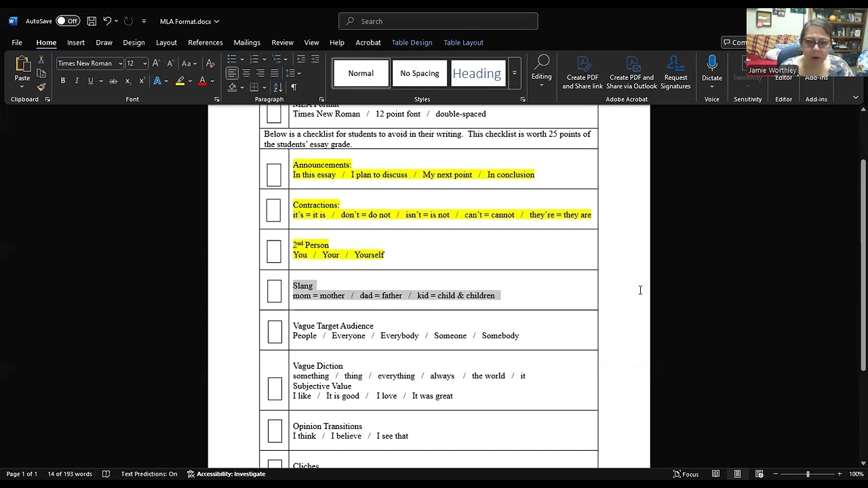
Task: Apply No Spacing style
Action: click(420, 73)
